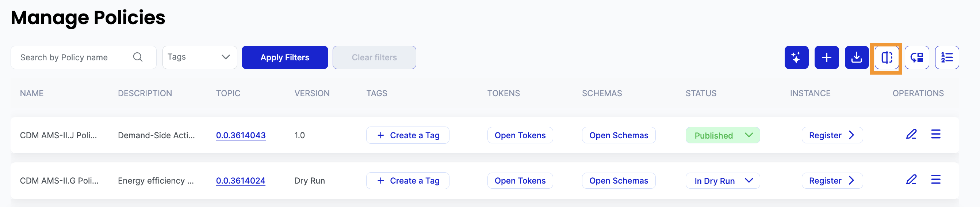The height and width of the screenshot is (207, 980).
Task: Click the AI sparkle wizard icon
Action: (x=796, y=57)
